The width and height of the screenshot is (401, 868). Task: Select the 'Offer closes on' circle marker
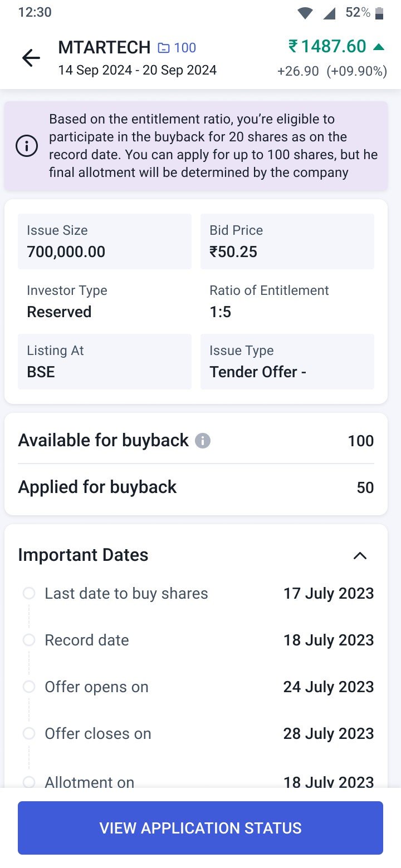pyautogui.click(x=29, y=733)
